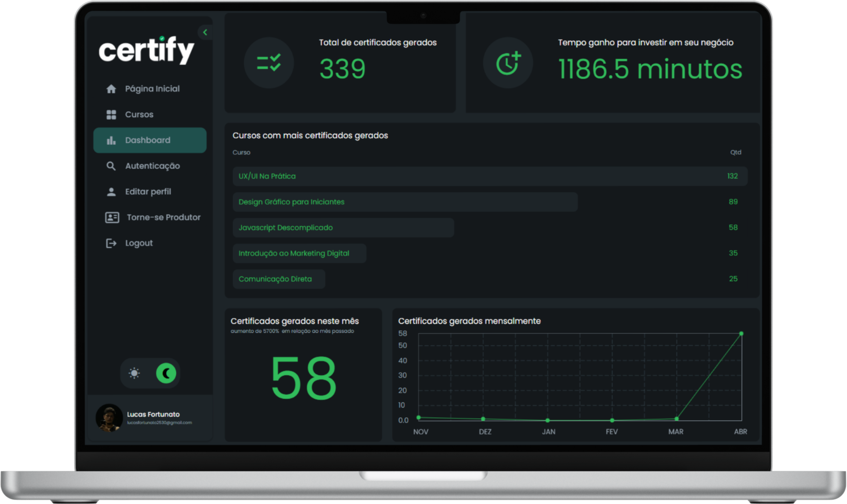Click the Torne-se Produtor ID card icon
This screenshot has height=504, width=847.
(x=112, y=217)
